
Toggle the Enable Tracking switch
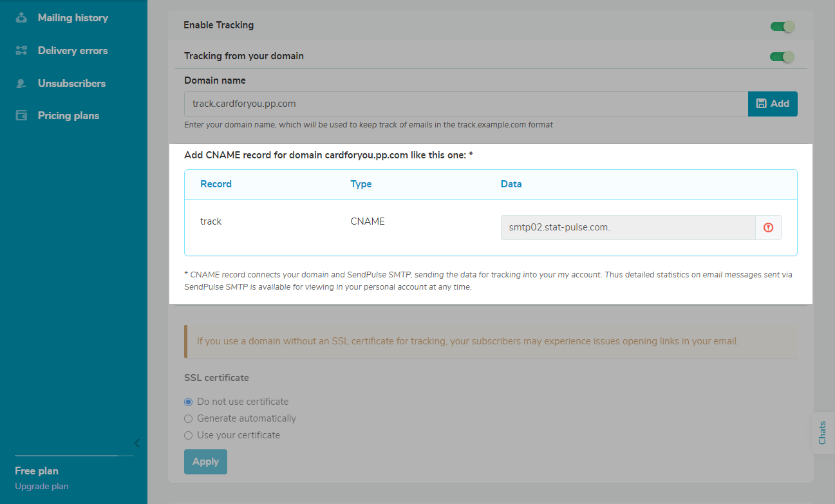point(782,26)
